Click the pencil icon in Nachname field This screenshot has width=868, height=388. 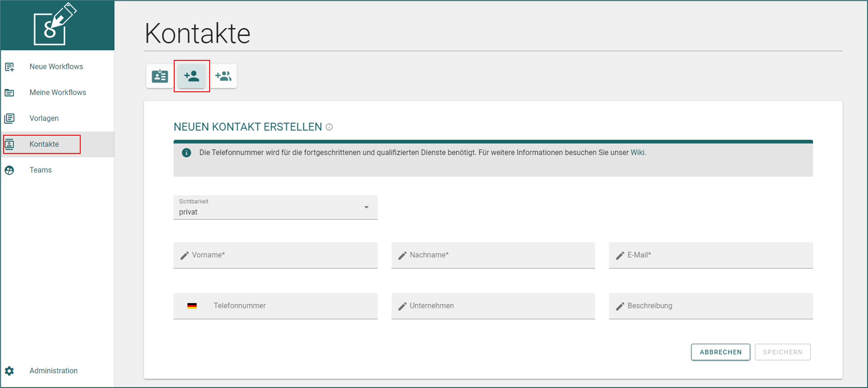pos(402,256)
